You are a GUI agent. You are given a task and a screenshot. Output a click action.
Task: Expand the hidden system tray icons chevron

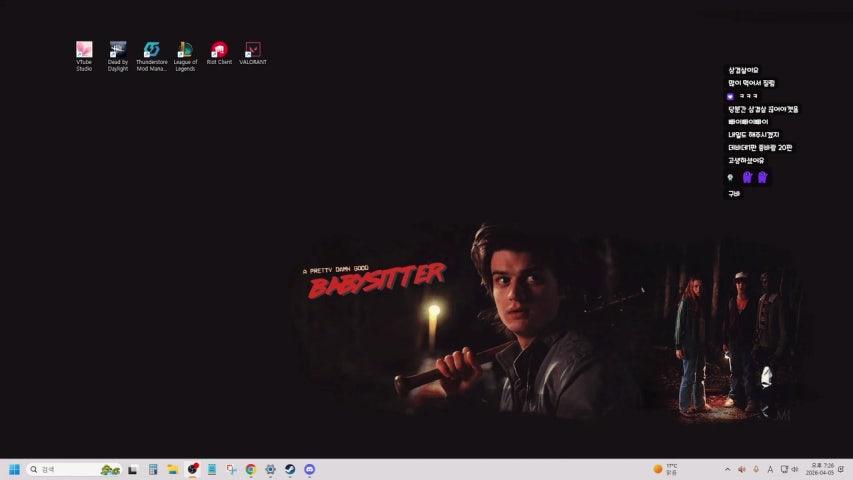point(727,469)
